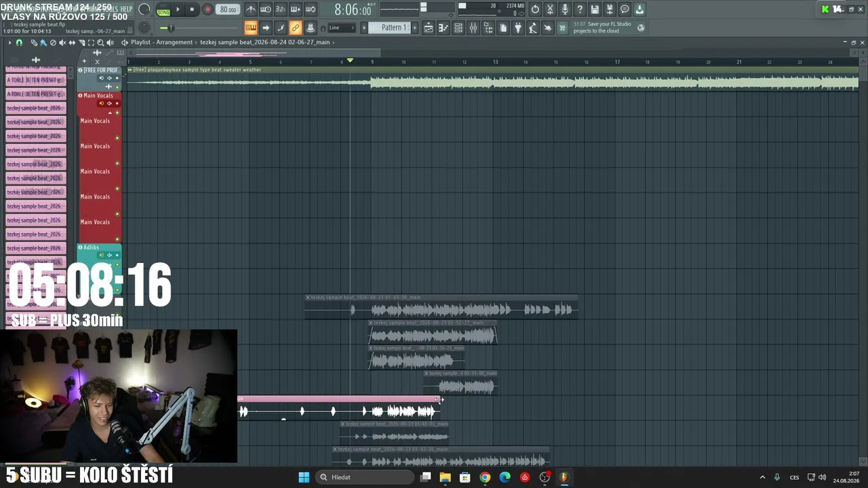Toggle the loop recording icon

pyautogui.click(x=311, y=9)
